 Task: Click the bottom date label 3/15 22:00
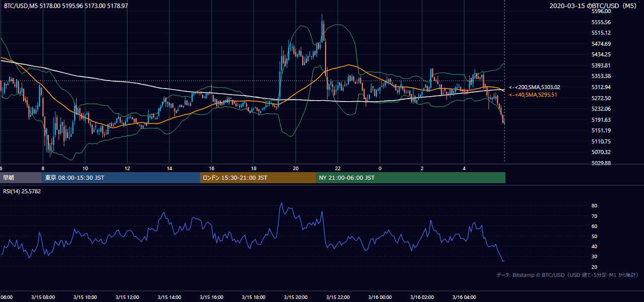[338, 297]
